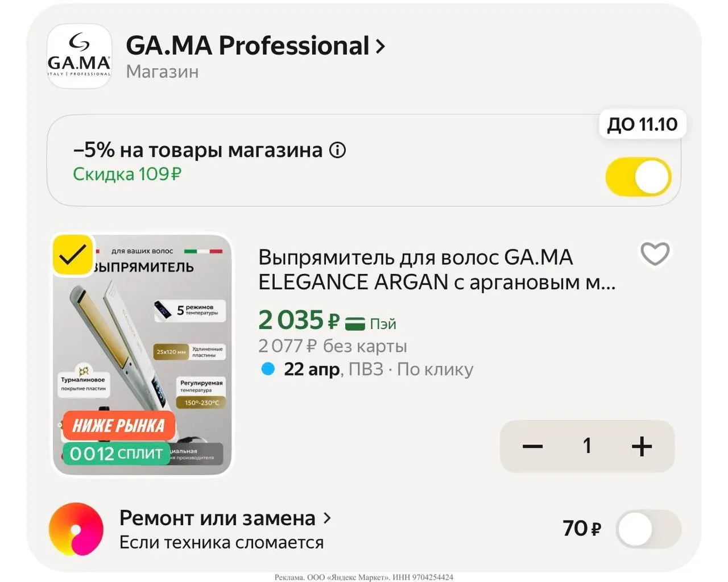Open the GA.MA Professional store page
Image resolution: width=728 pixels, height=582 pixels.
tap(247, 46)
